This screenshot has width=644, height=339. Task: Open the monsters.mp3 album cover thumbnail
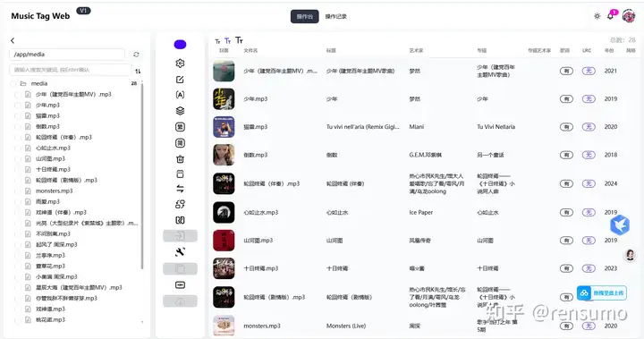[x=224, y=326]
